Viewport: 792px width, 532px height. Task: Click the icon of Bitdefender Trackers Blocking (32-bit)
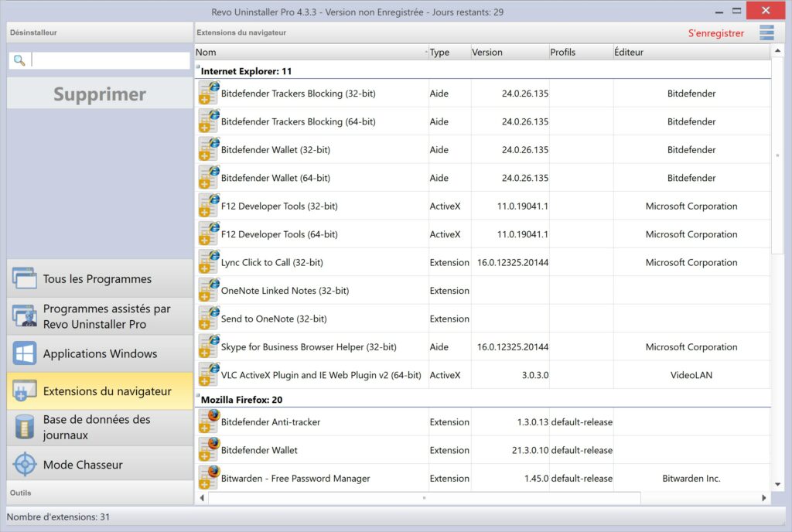[209, 93]
